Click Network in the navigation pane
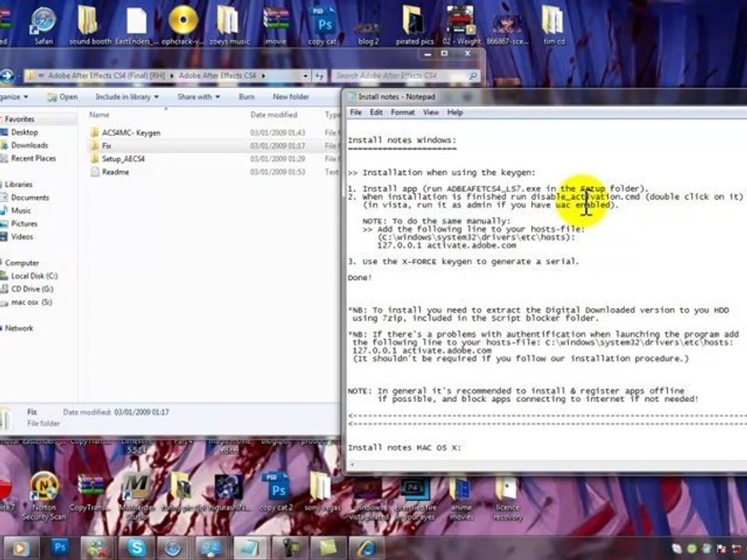Screen dimensions: 747x560 click(19, 328)
